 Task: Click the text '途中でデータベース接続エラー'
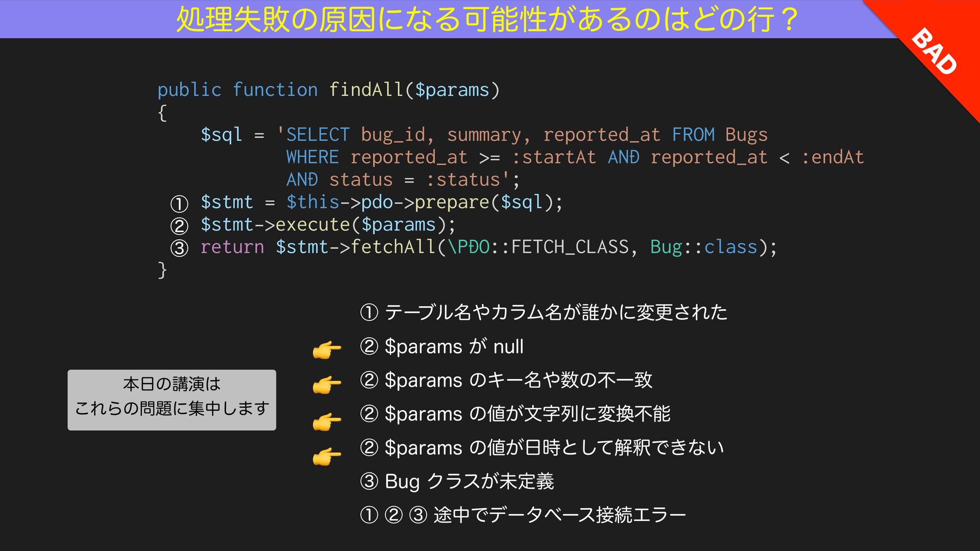[x=559, y=515]
